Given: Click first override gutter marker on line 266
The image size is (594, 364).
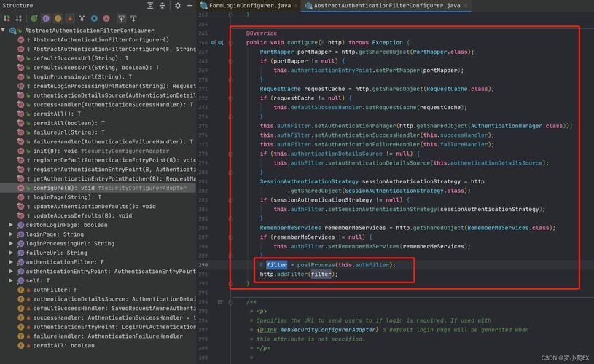Looking at the screenshot, I should 214,43.
